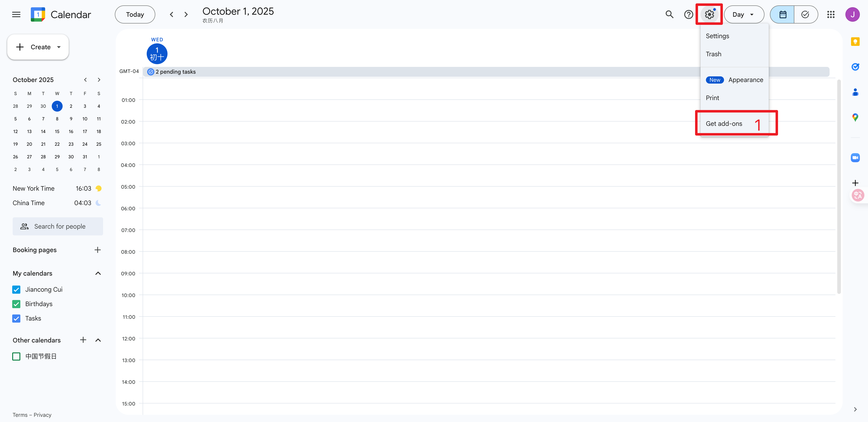Expand the Create button dropdown arrow
Screen dimensions: 868x422
tap(59, 47)
